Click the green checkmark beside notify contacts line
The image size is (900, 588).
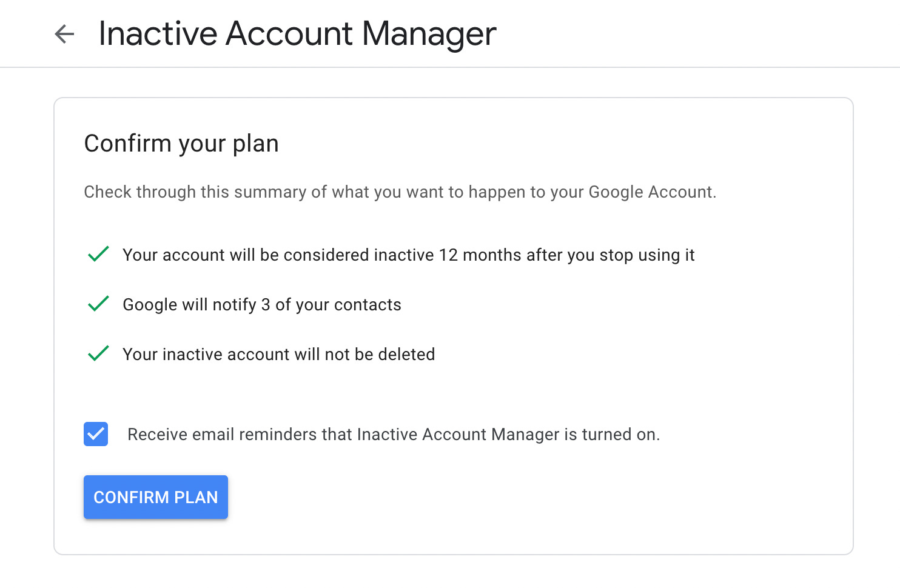tap(98, 304)
